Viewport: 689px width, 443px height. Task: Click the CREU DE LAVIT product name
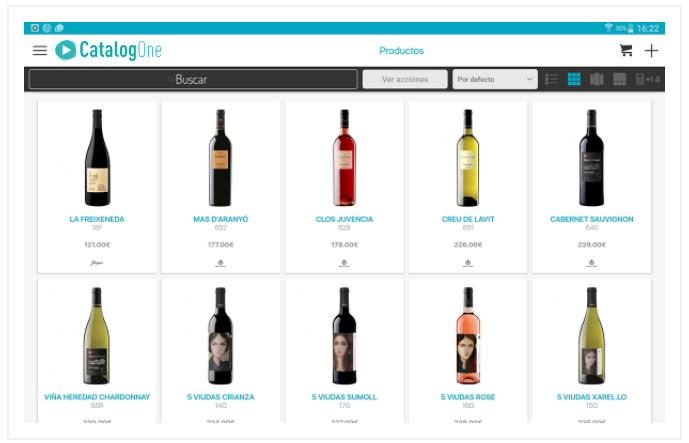(468, 219)
